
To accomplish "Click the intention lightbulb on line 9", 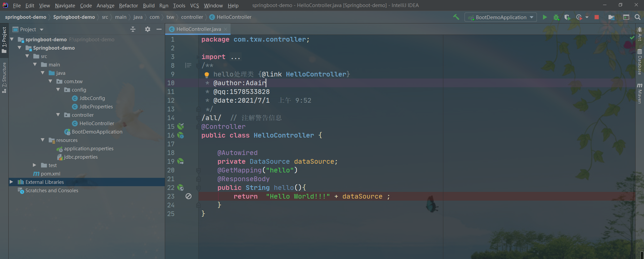I will (x=207, y=74).
